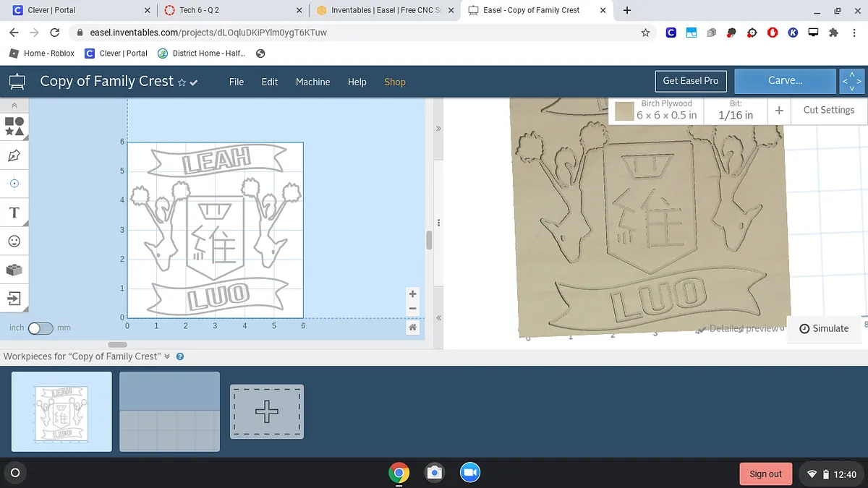
Task: Toggle units between inch and mm
Action: 40,328
